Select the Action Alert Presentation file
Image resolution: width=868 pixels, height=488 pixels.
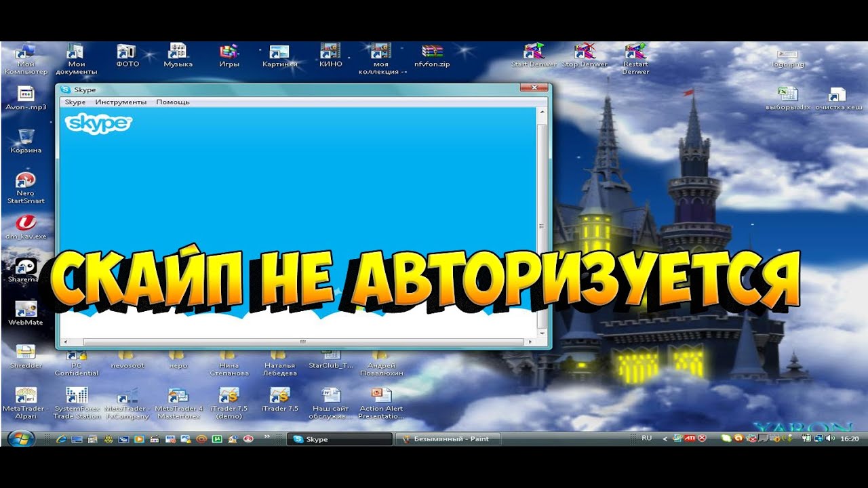point(381,404)
